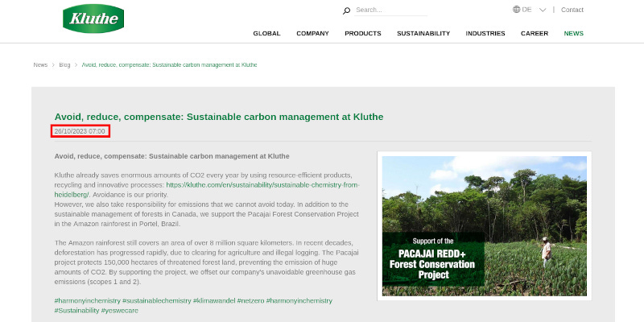Open the INDUSTRIES menu
This screenshot has height=322, width=644.
[x=485, y=33]
